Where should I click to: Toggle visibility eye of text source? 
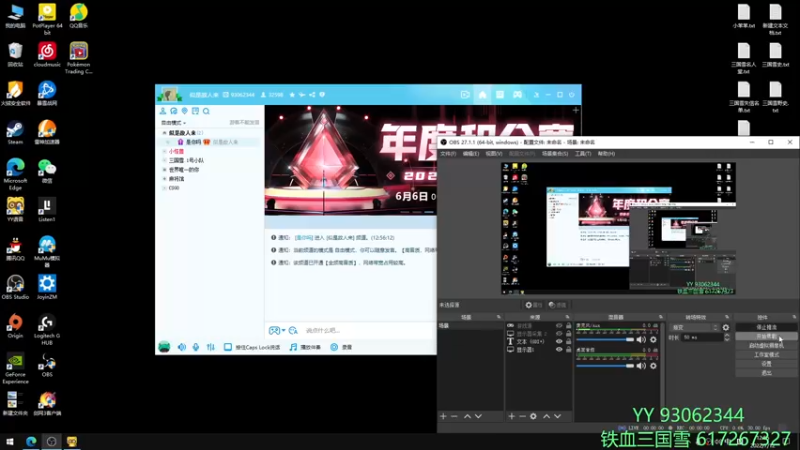pyautogui.click(x=559, y=342)
